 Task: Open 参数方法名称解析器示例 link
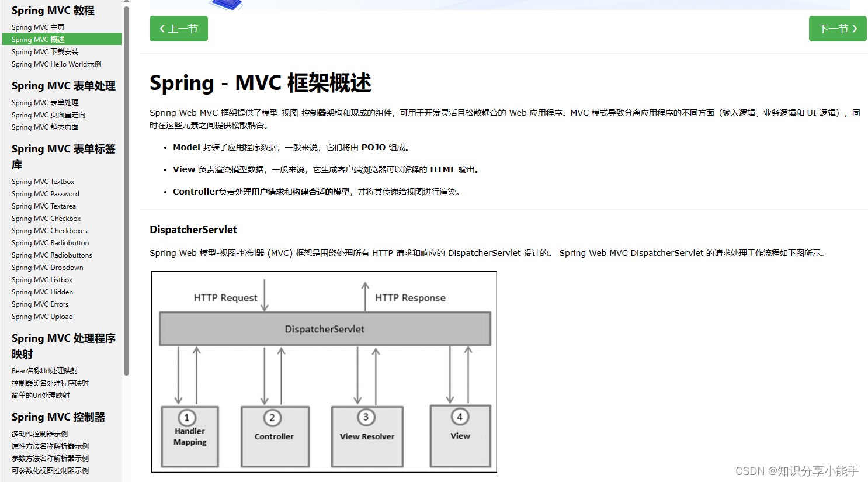click(50, 459)
